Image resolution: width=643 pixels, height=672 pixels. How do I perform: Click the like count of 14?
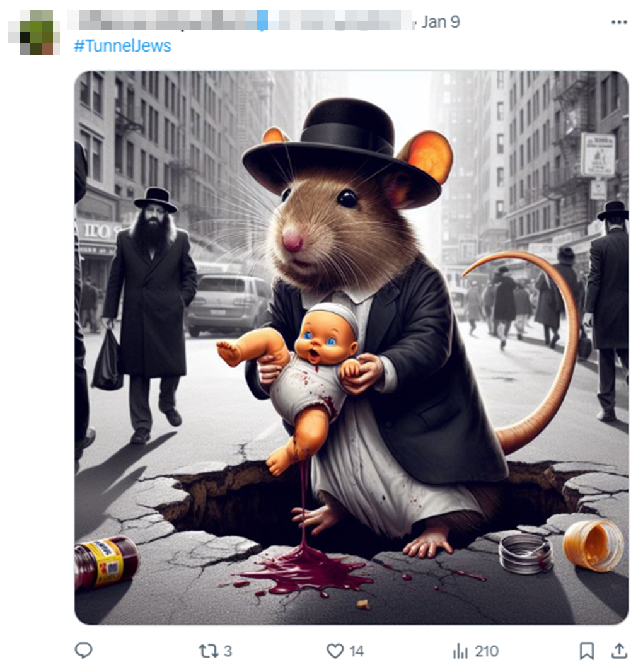point(357,651)
